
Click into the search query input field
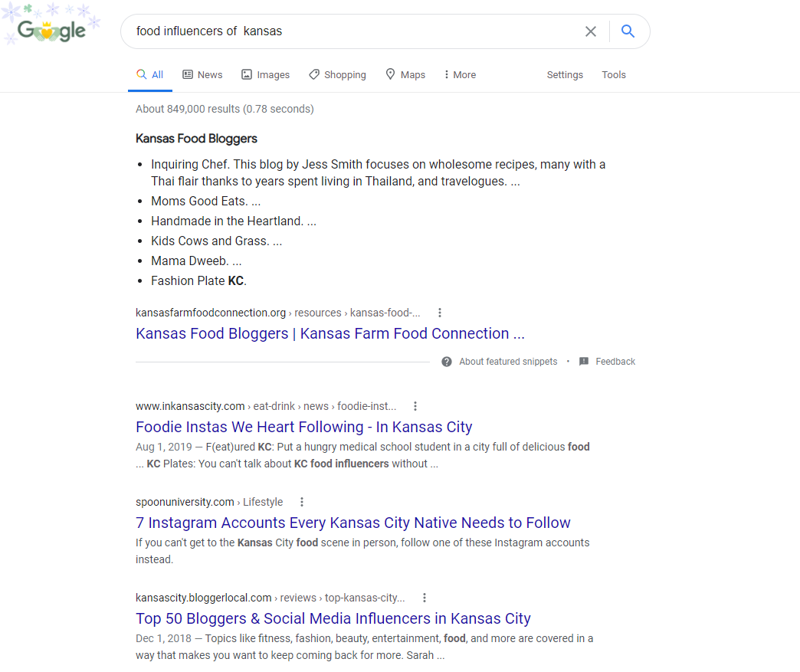tap(352, 31)
